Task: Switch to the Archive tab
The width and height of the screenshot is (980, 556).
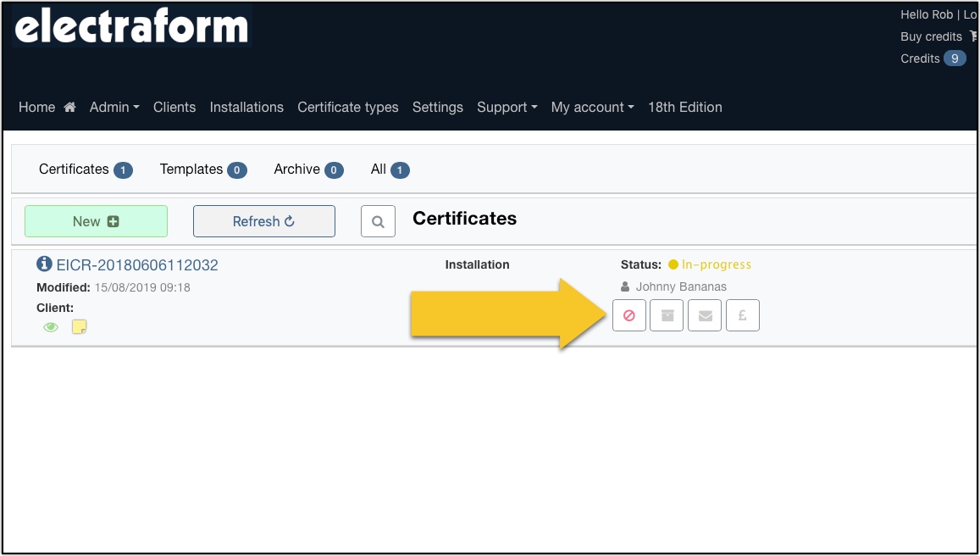Action: [309, 170]
